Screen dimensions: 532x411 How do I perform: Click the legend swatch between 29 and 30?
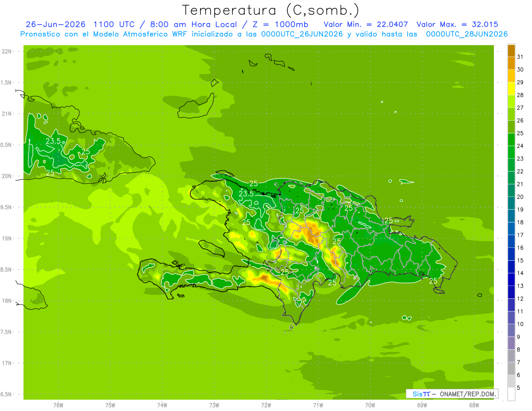pos(511,76)
